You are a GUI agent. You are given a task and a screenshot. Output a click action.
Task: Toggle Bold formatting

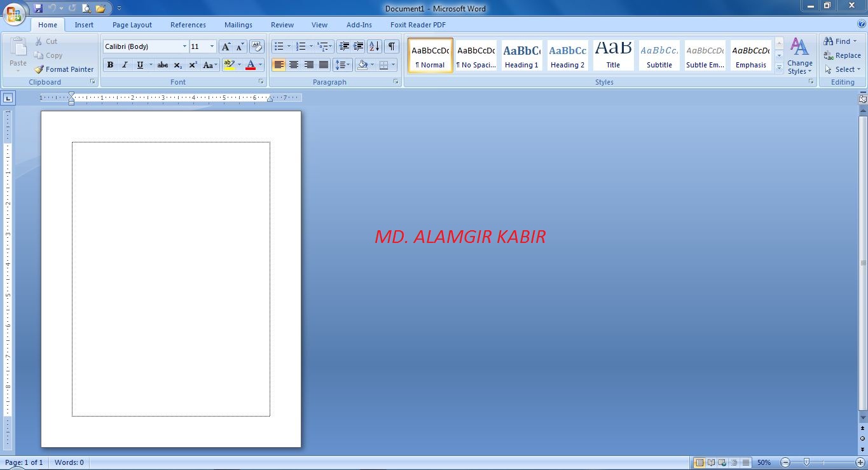tap(110, 65)
